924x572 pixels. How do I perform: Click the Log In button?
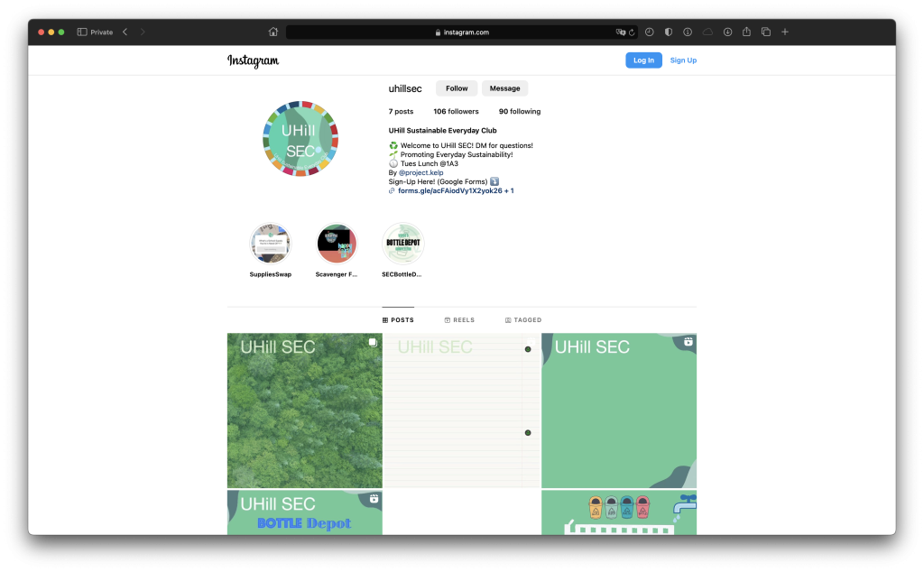(643, 60)
